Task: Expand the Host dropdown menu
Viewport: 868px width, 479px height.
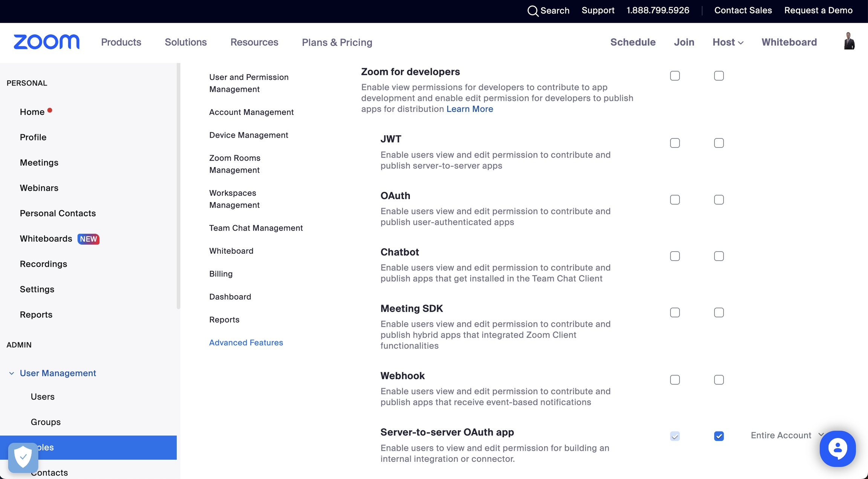Action: (x=727, y=42)
